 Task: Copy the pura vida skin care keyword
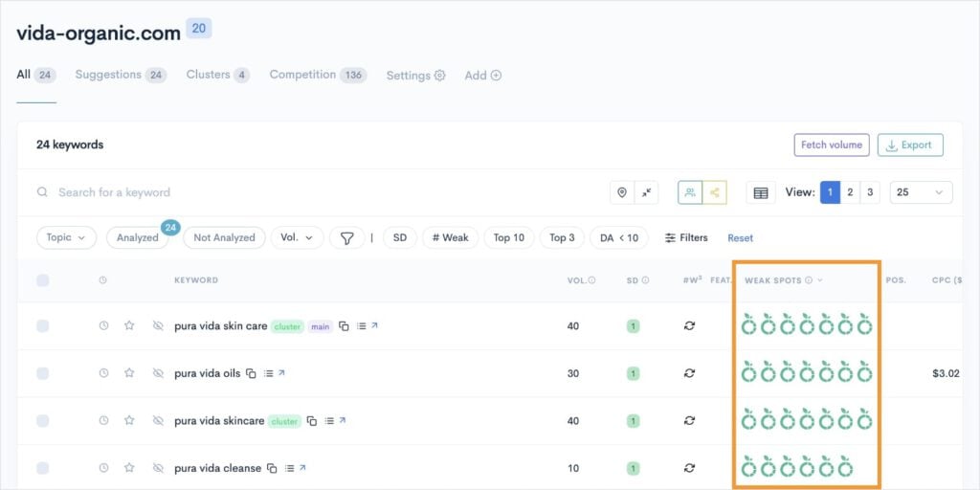click(x=344, y=326)
